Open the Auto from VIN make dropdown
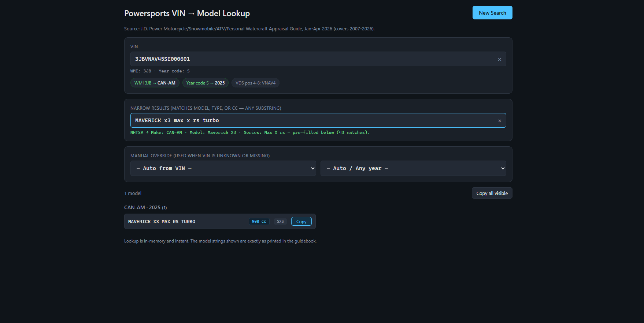The height and width of the screenshot is (323, 644). click(x=223, y=168)
